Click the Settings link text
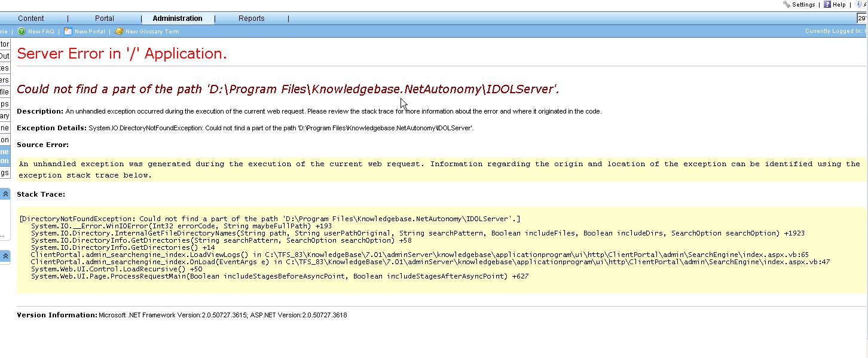Screen dimensions: 868x358 point(803,4)
